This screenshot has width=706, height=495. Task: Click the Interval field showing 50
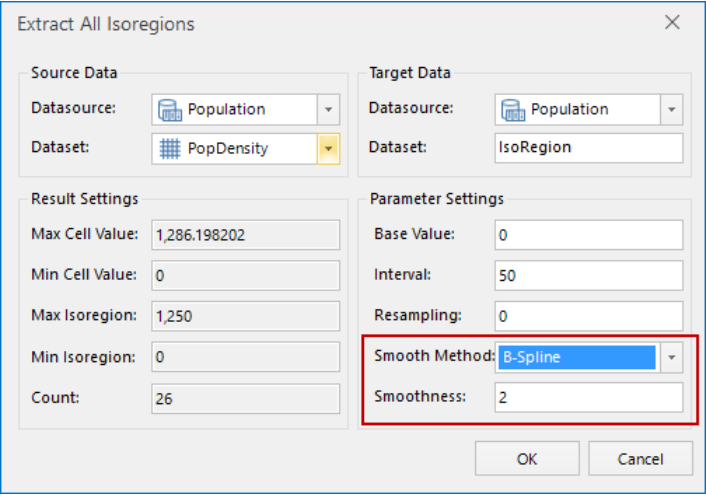[x=589, y=275]
